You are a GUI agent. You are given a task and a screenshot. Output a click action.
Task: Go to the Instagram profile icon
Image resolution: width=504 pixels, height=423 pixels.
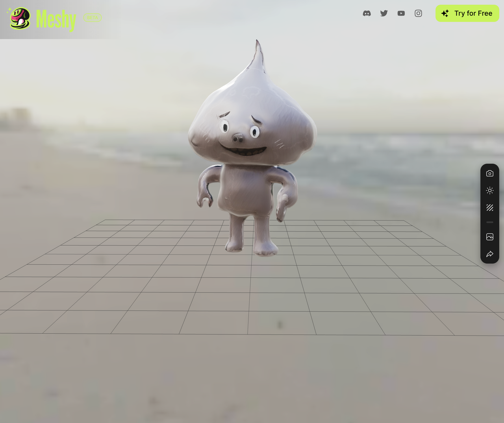point(418,13)
